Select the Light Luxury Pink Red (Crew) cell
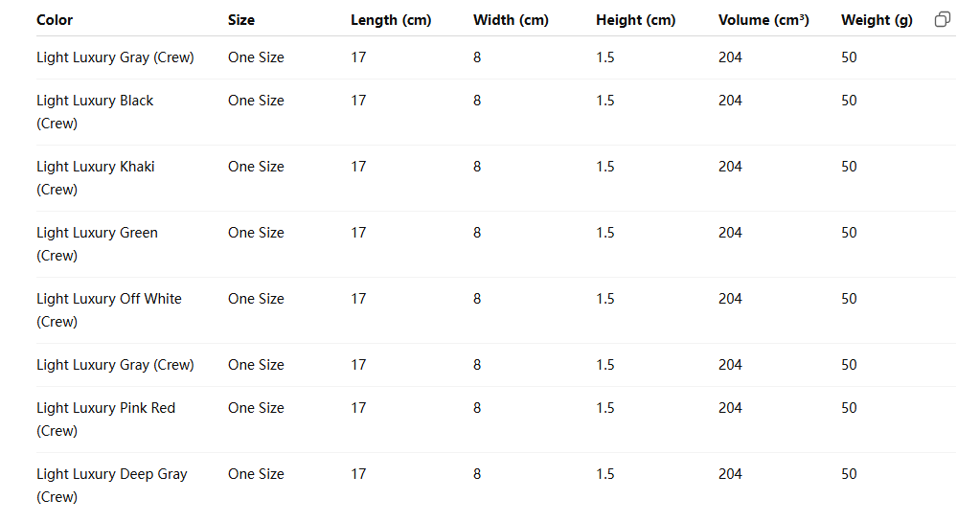The height and width of the screenshot is (522, 980). 105,420
